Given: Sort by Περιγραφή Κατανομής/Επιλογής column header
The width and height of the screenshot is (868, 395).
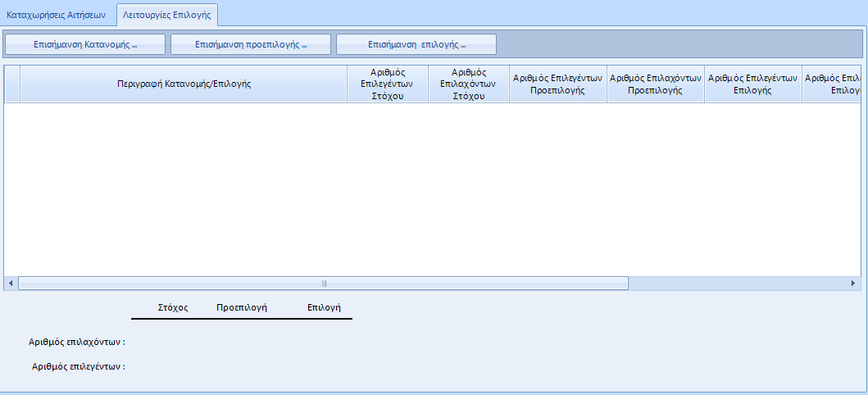Looking at the screenshot, I should pyautogui.click(x=184, y=84).
